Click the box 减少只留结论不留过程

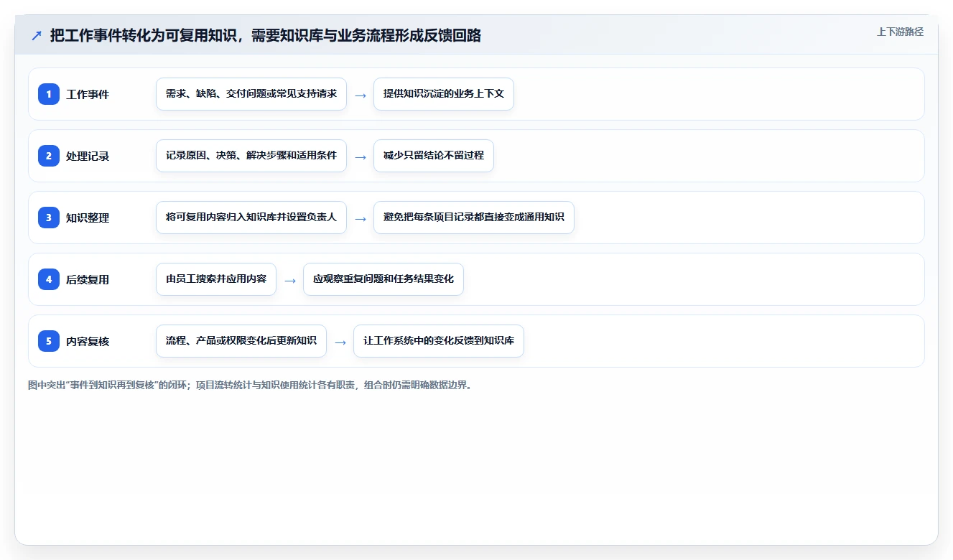434,156
